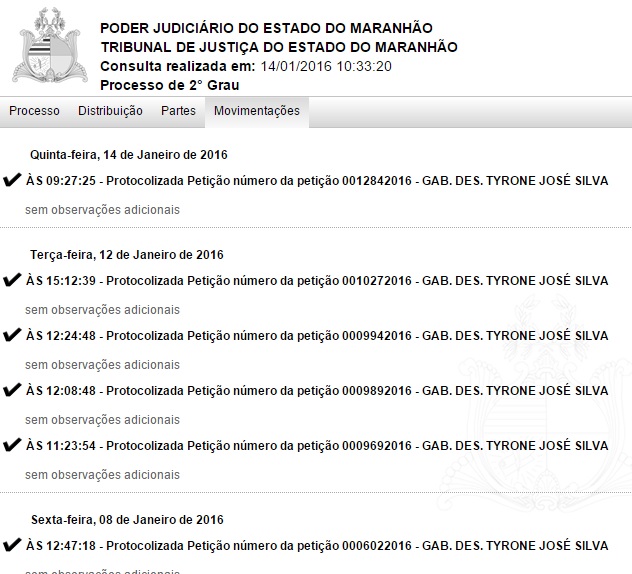This screenshot has width=632, height=574.
Task: Open the Processo tab
Action: pos(34,111)
